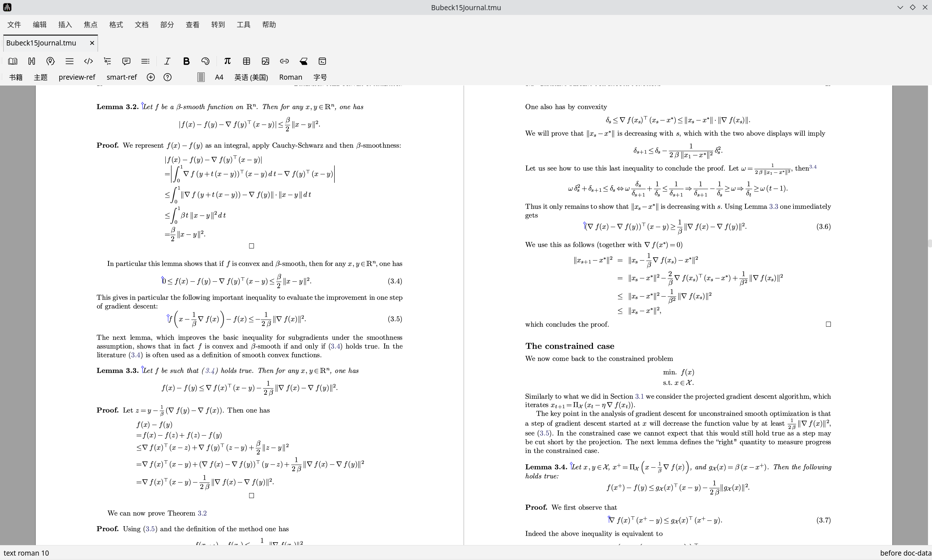Click the Section 3.1 reference link
Viewport: 932px width, 560px height.
point(639,397)
